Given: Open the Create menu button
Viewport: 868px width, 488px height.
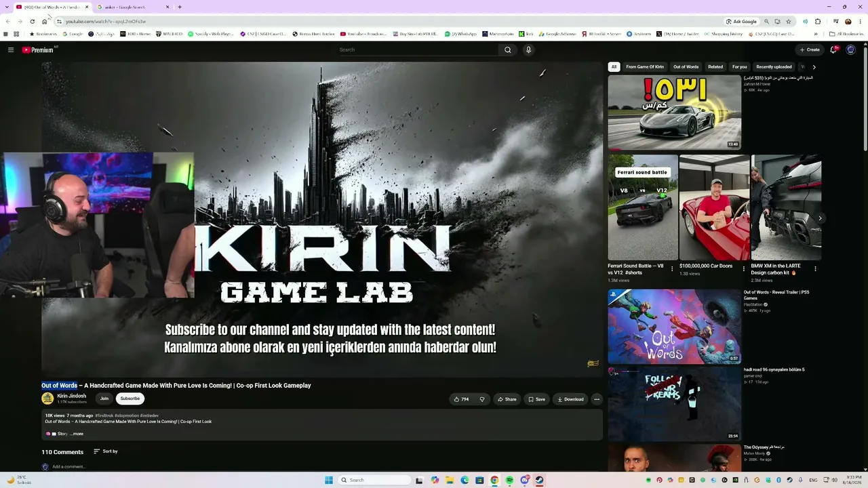Looking at the screenshot, I should [810, 49].
